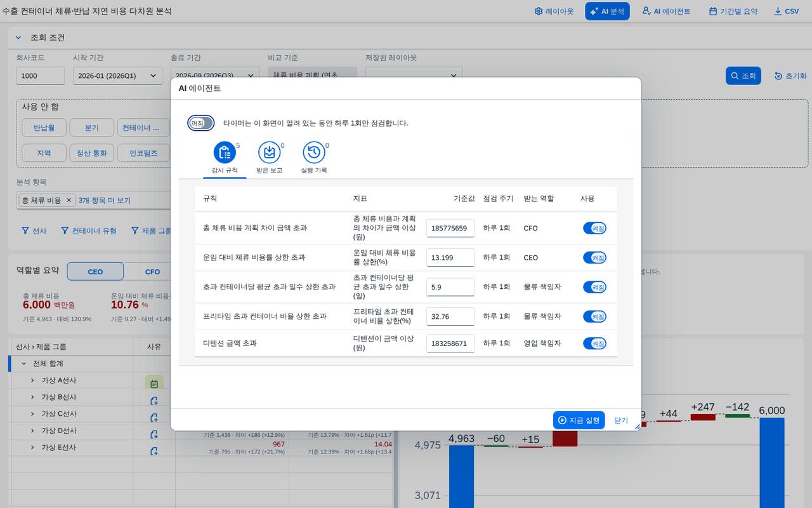Open AI 에이전트 from the top bar

(x=666, y=11)
